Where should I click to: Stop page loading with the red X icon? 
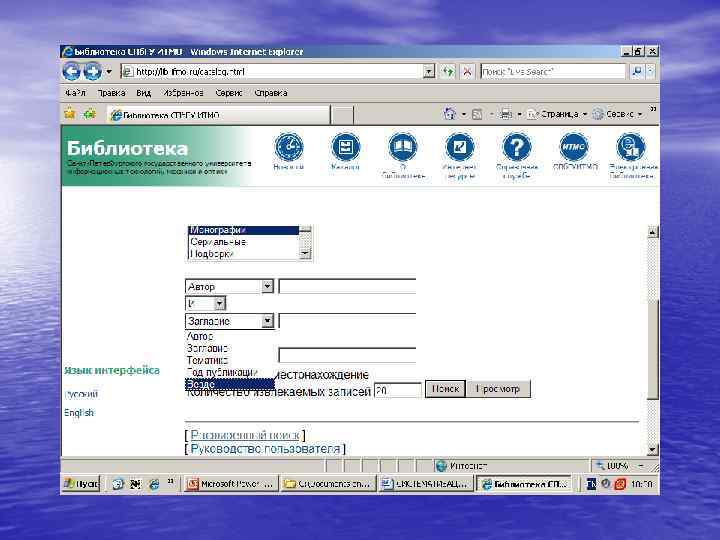point(467,72)
